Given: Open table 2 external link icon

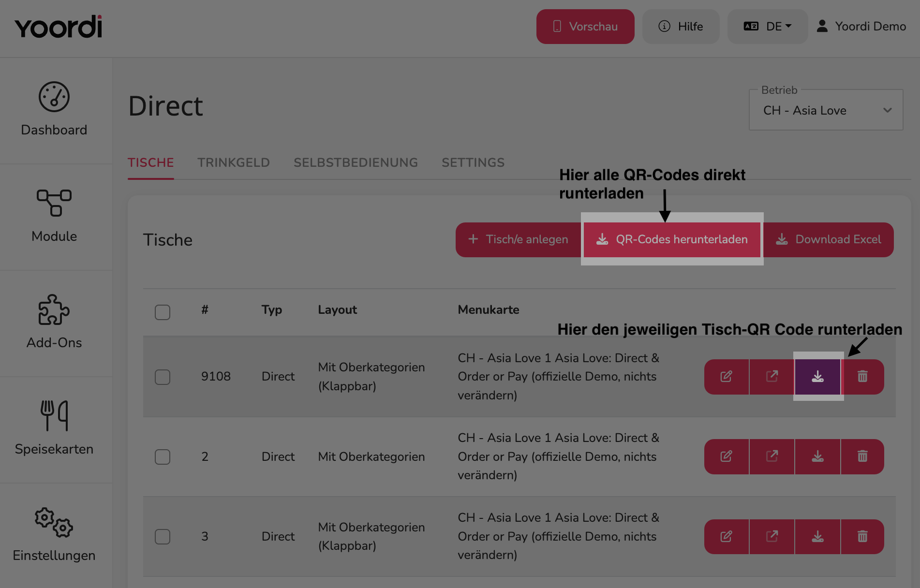Looking at the screenshot, I should pos(772,456).
